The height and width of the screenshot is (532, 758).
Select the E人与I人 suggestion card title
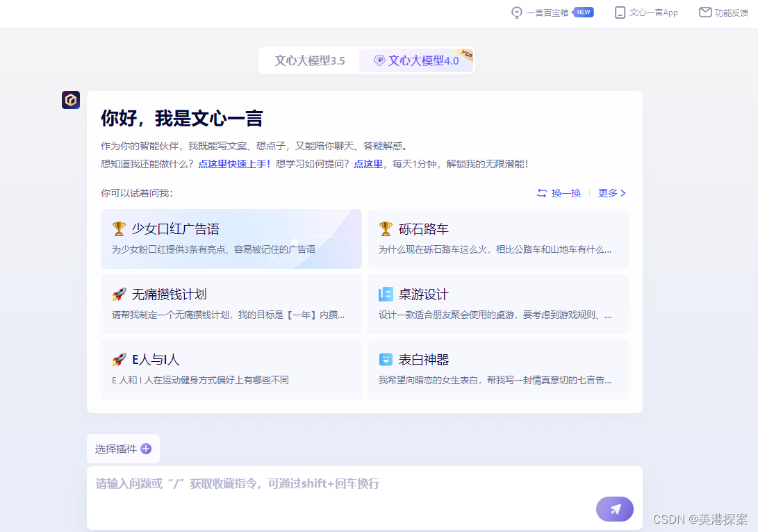(156, 359)
